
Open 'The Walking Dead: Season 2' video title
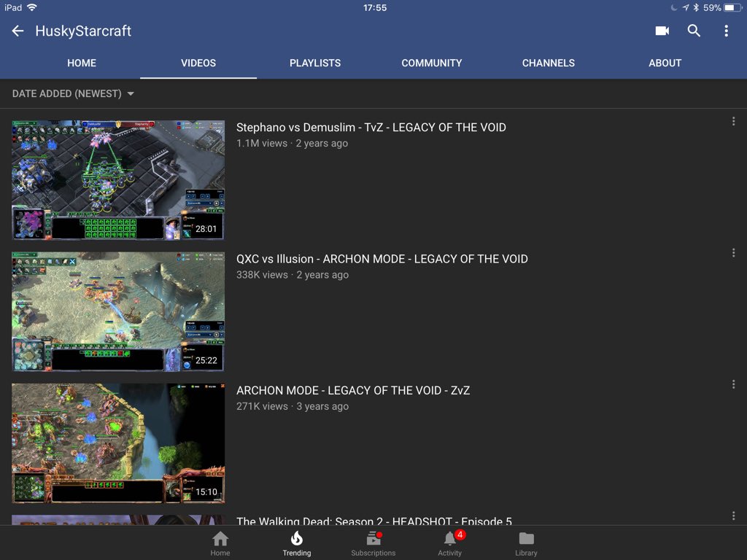coord(374,521)
